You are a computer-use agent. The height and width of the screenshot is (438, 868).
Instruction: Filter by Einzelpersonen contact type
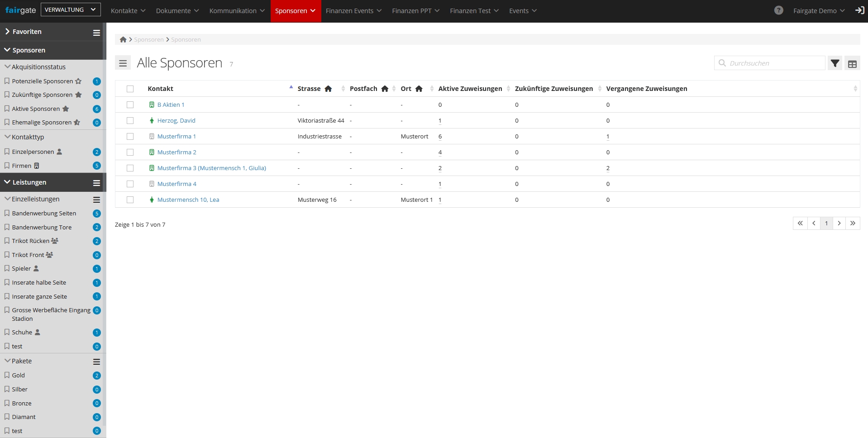33,152
